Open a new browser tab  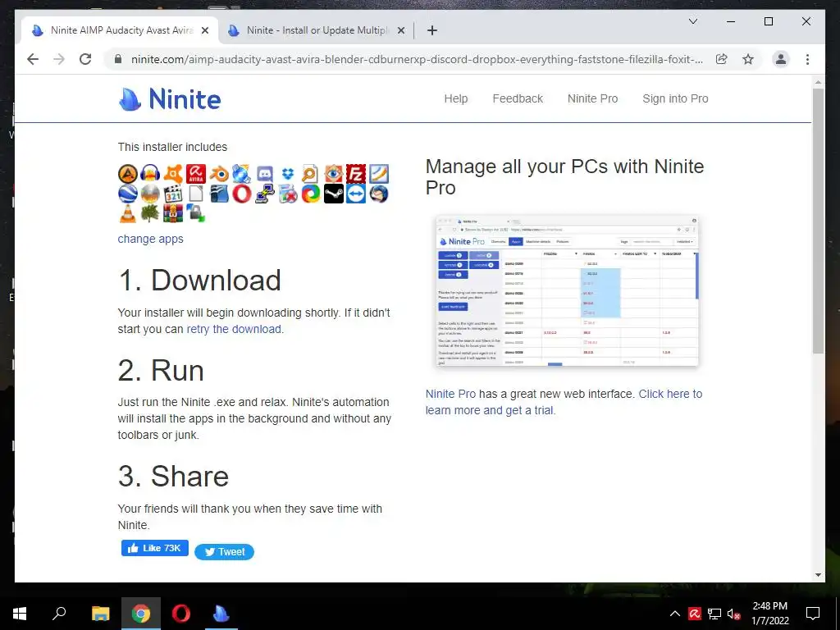432,30
